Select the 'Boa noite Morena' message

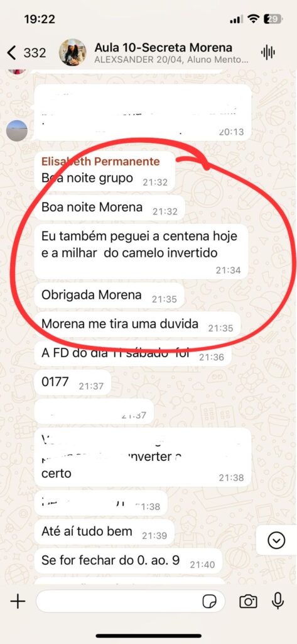(x=109, y=208)
